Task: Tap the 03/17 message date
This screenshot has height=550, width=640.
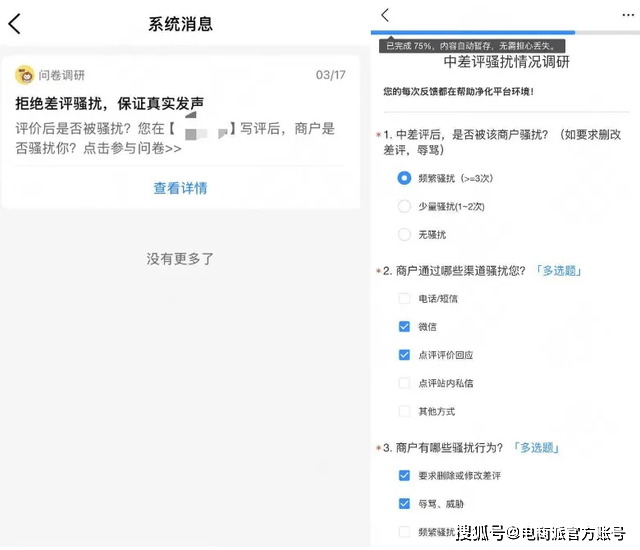Action: coord(330,75)
